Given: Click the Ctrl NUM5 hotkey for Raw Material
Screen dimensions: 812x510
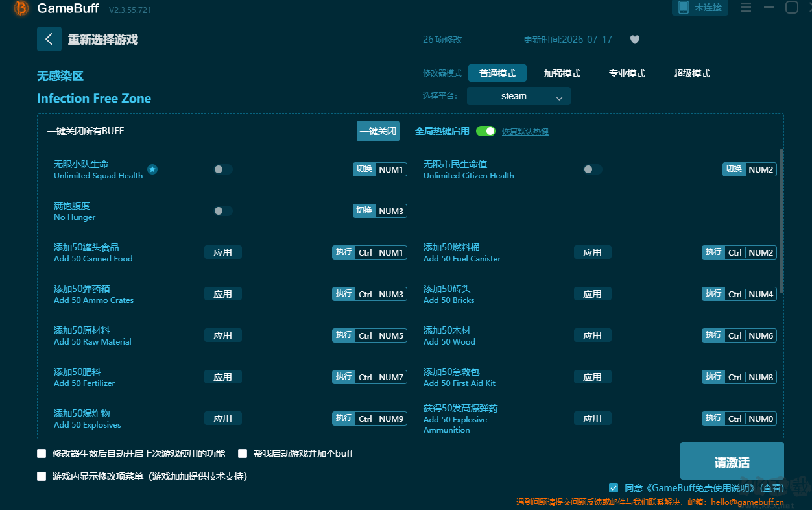Looking at the screenshot, I should click(370, 335).
